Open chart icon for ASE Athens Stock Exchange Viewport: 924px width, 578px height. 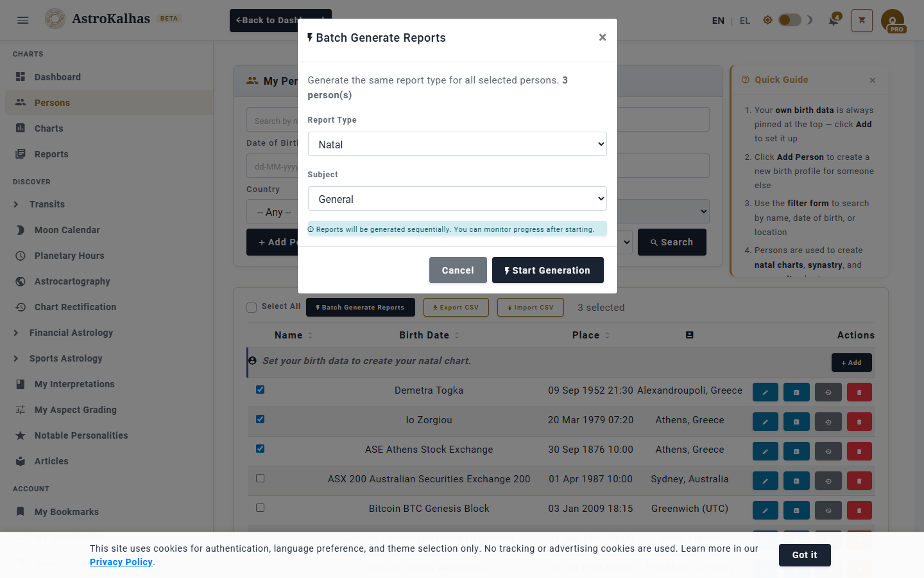(x=796, y=451)
